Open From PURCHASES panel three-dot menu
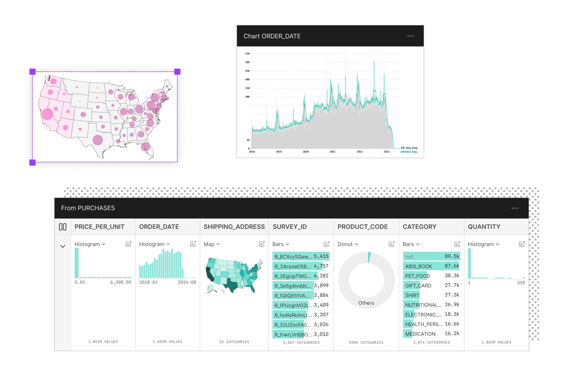588x376 pixels. 515,208
